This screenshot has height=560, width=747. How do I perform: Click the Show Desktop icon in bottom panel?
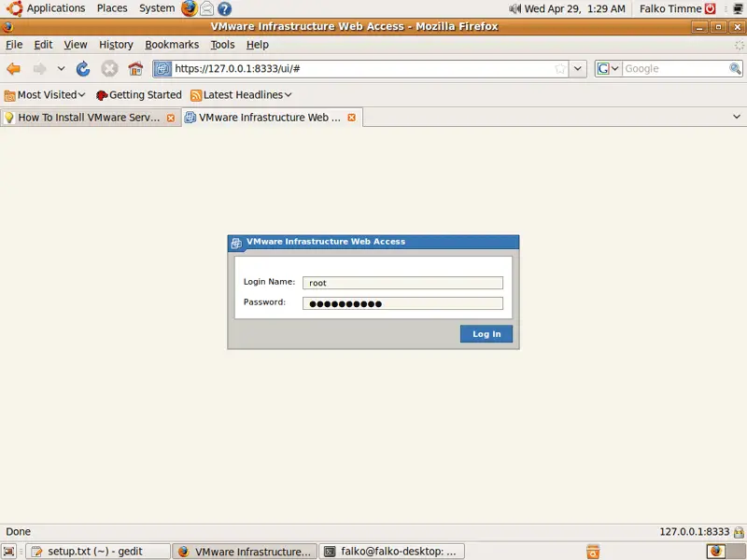click(9, 552)
